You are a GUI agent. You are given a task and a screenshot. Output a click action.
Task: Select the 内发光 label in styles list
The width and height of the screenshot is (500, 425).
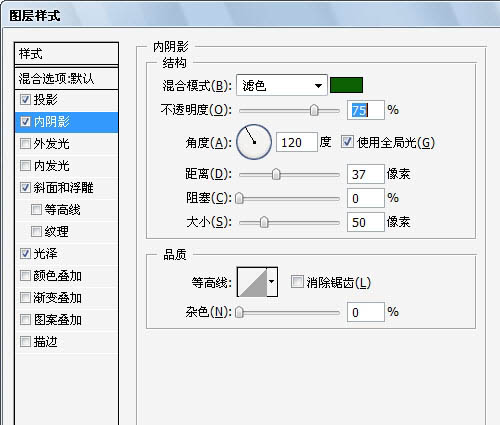click(51, 166)
